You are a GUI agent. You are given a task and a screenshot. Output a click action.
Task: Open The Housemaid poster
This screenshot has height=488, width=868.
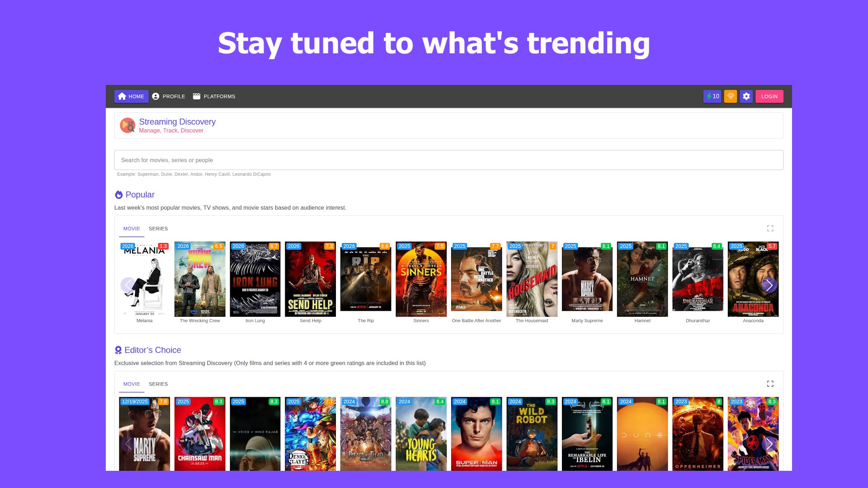point(532,279)
